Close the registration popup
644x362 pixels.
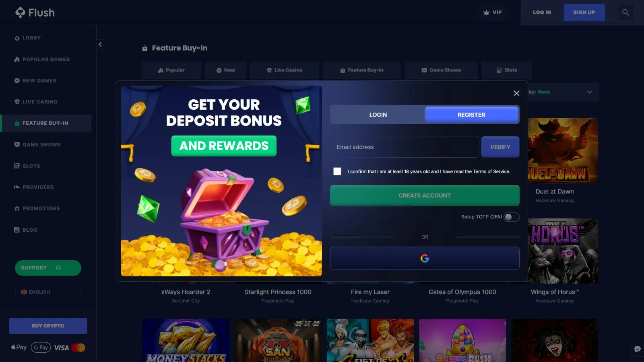pyautogui.click(x=516, y=93)
